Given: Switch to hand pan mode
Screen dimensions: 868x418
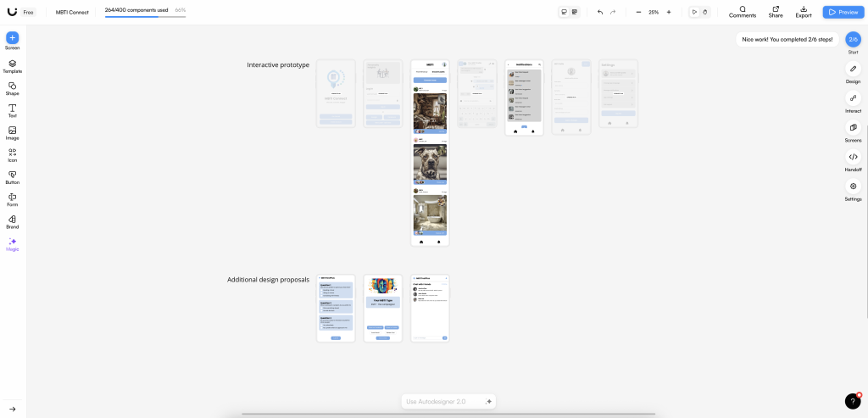Looking at the screenshot, I should coord(704,12).
